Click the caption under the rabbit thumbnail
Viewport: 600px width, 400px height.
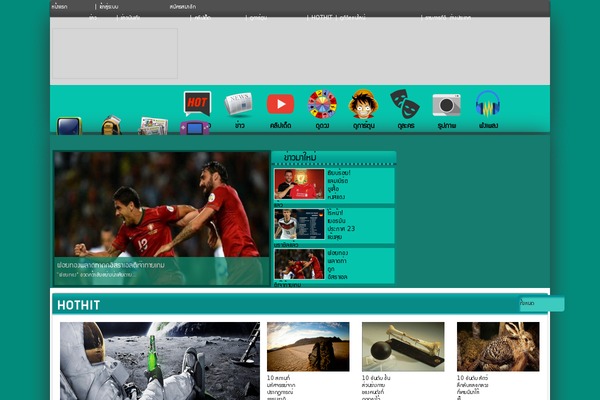(472, 387)
